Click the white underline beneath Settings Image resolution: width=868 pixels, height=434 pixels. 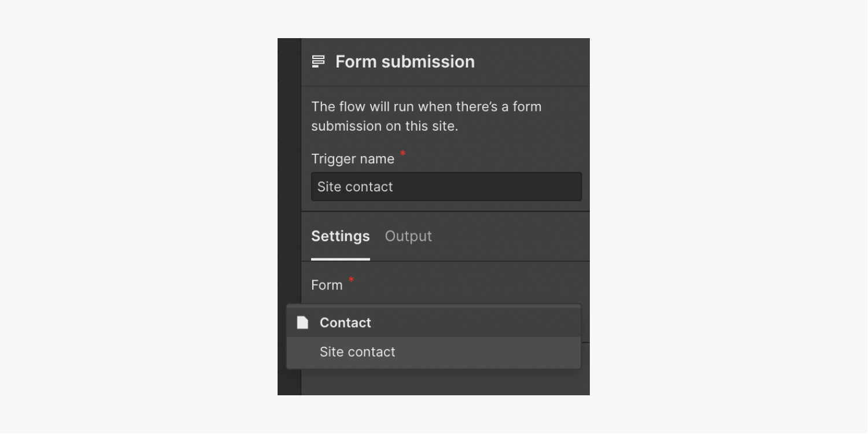pos(341,259)
